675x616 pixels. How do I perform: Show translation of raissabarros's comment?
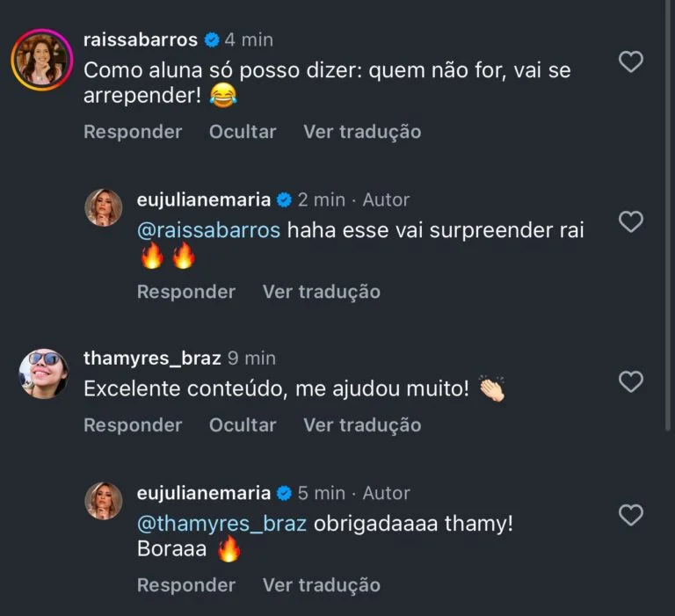point(362,132)
